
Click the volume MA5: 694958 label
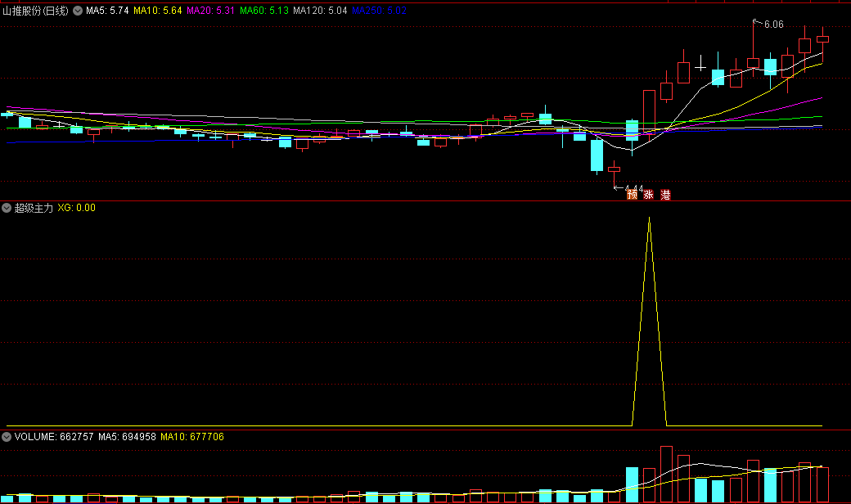(127, 437)
